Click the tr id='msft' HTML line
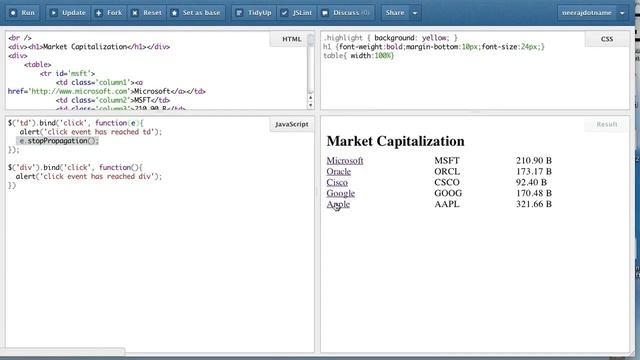Screen dimensions: 640x360 pyautogui.click(x=67, y=73)
